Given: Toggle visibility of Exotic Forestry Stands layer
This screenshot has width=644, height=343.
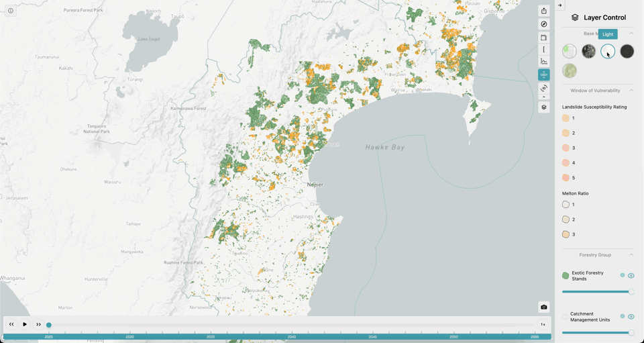Looking at the screenshot, I should point(631,276).
